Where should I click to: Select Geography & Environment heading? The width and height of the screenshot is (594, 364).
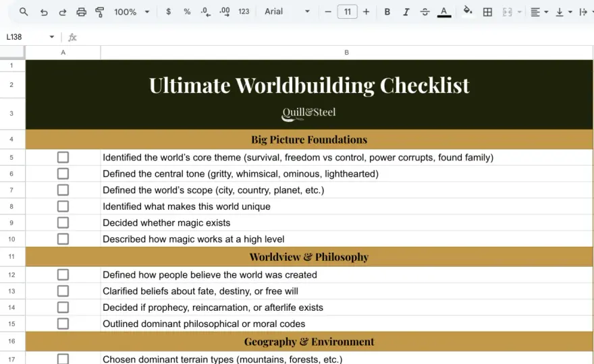309,341
